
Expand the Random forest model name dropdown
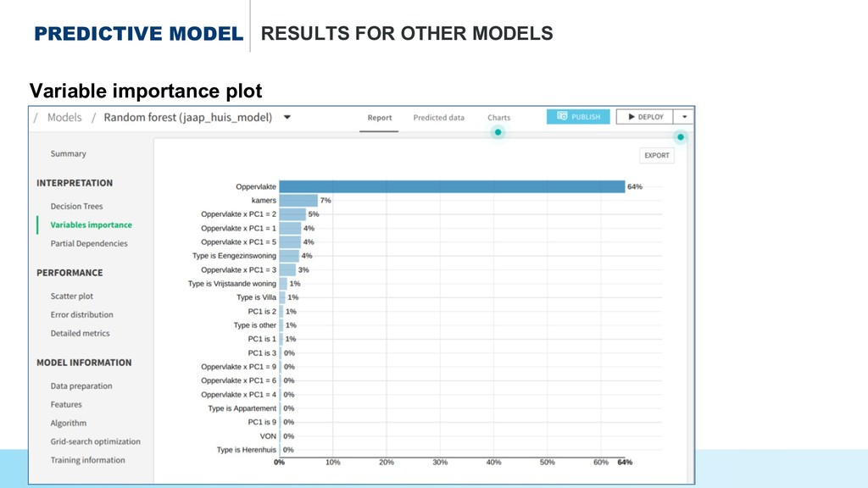click(x=287, y=118)
